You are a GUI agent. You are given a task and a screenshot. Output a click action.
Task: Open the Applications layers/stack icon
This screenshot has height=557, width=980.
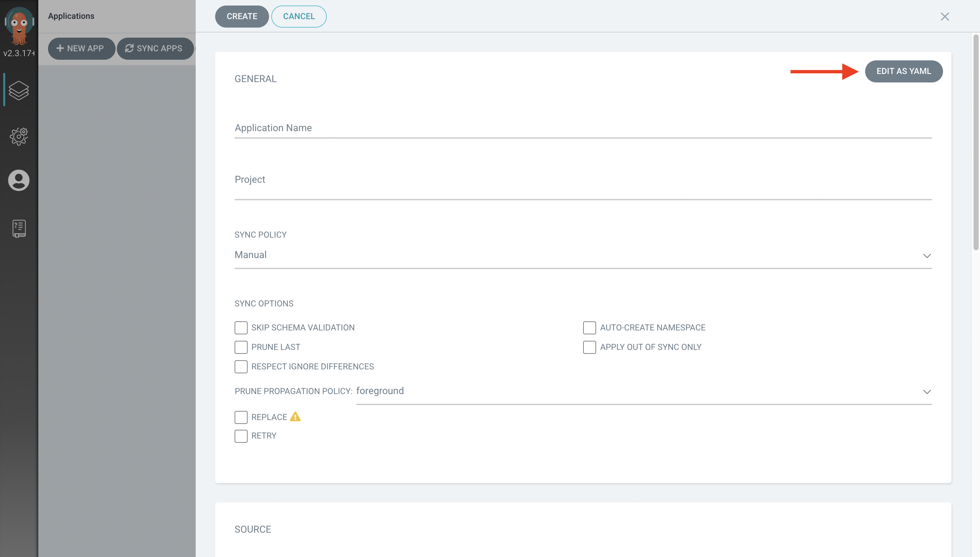click(18, 90)
